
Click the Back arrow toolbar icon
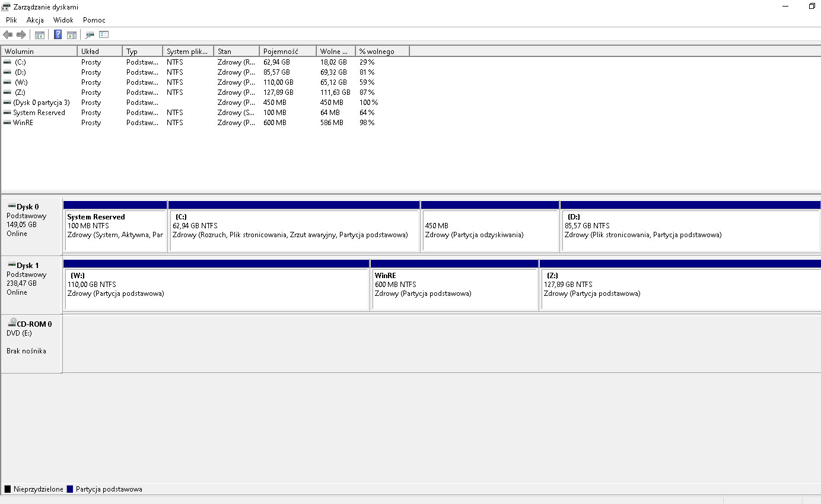8,35
